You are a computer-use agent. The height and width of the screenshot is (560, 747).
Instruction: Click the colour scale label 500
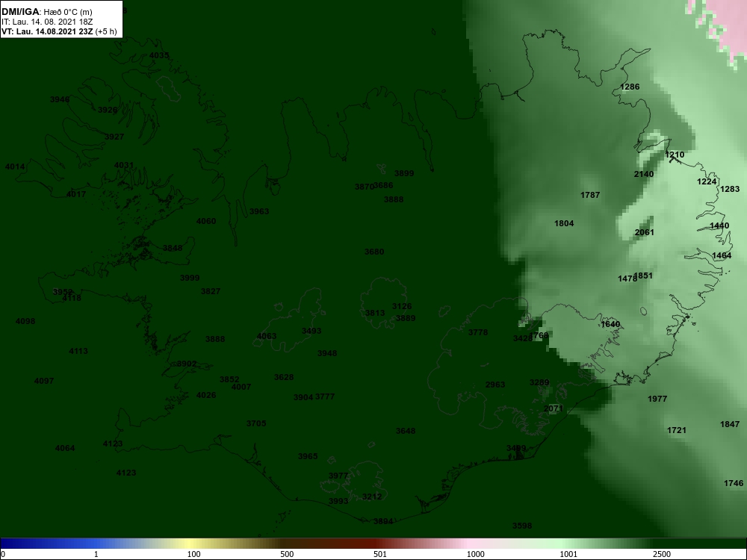[287, 554]
